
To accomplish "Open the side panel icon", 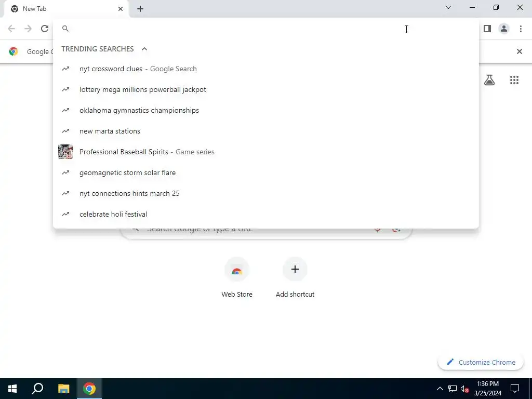I will 487,29.
